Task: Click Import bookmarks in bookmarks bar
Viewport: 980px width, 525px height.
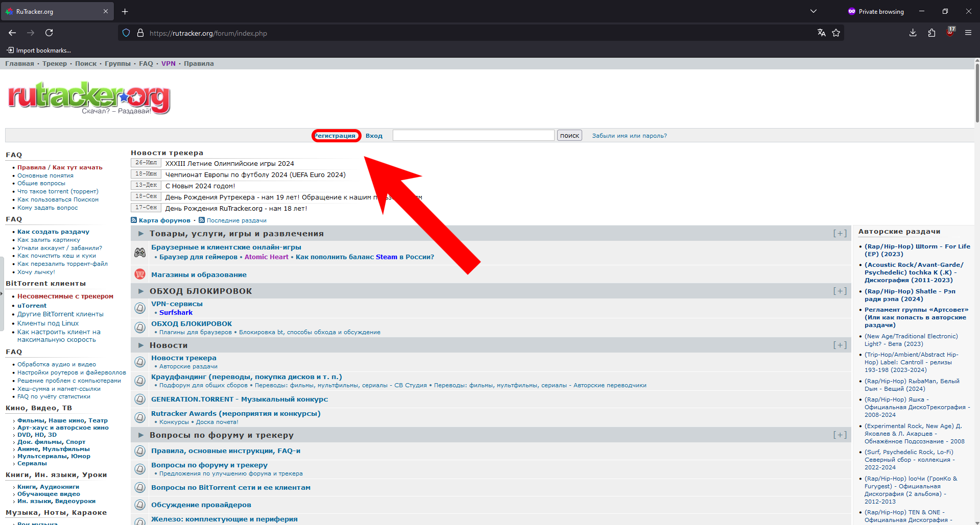Action: point(39,51)
